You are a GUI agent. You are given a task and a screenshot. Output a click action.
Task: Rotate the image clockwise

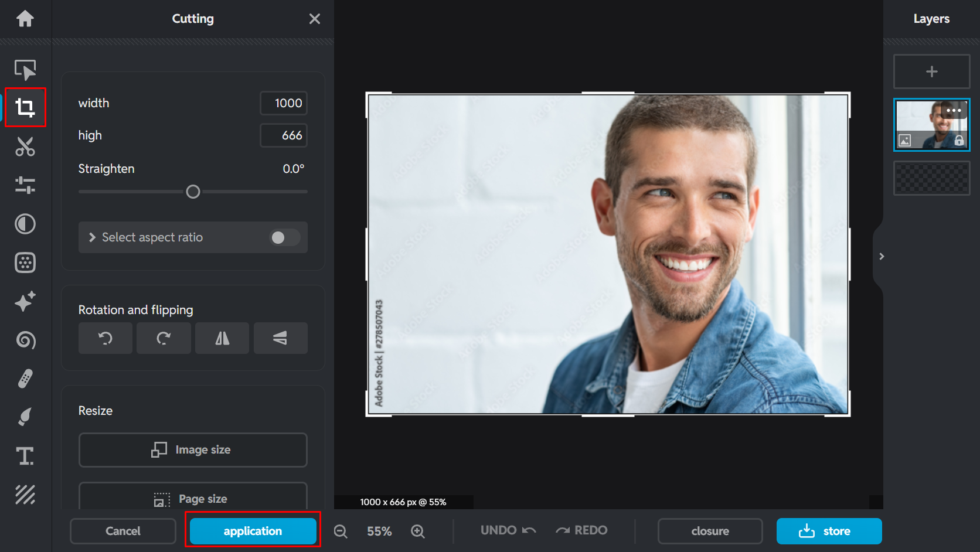click(x=164, y=338)
